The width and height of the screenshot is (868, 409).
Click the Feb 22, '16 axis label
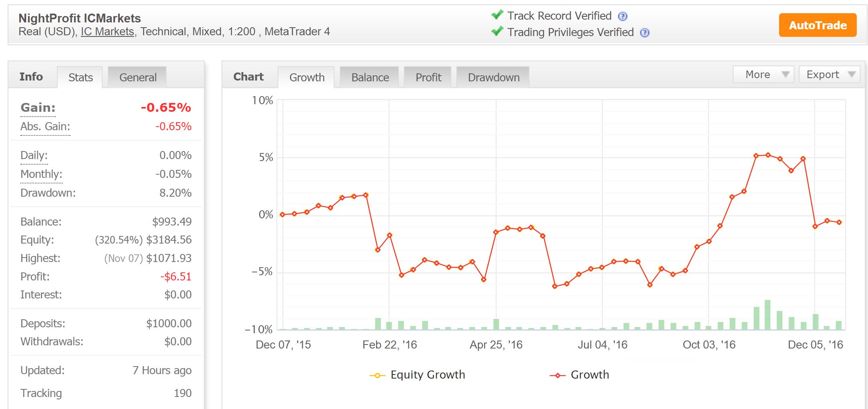pyautogui.click(x=389, y=345)
